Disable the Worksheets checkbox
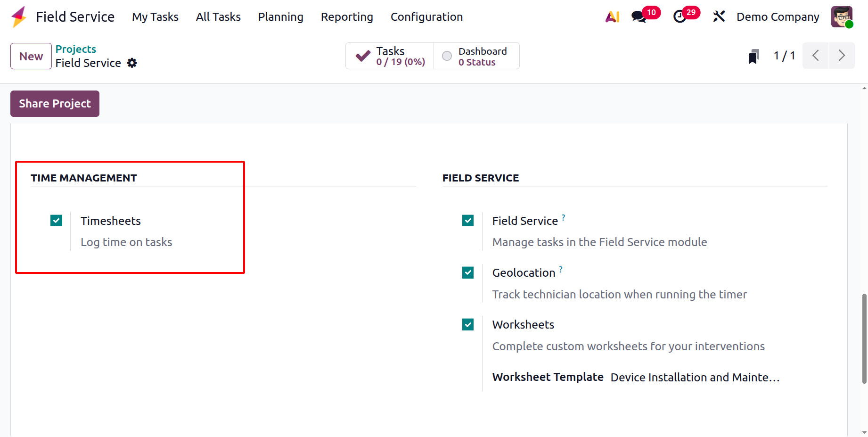The image size is (868, 437). point(468,324)
